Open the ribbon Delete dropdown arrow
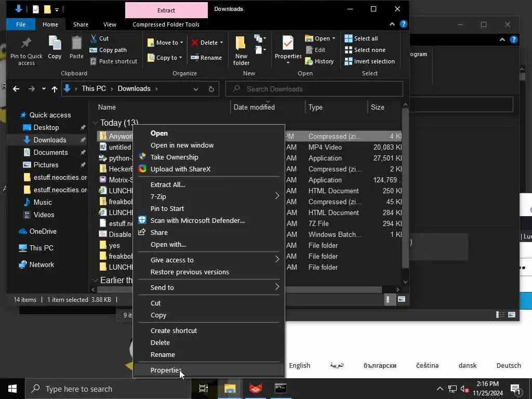The height and width of the screenshot is (399, 532). tap(221, 43)
